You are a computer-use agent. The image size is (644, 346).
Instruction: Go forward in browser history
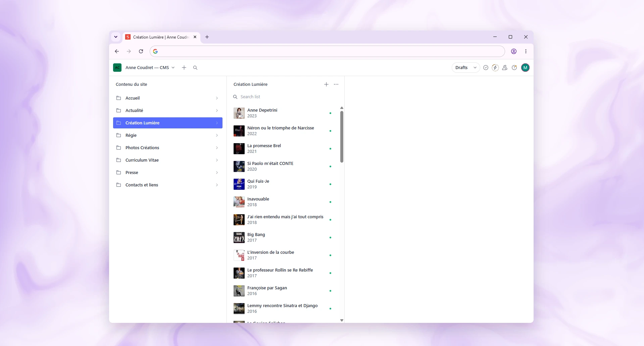tap(129, 51)
